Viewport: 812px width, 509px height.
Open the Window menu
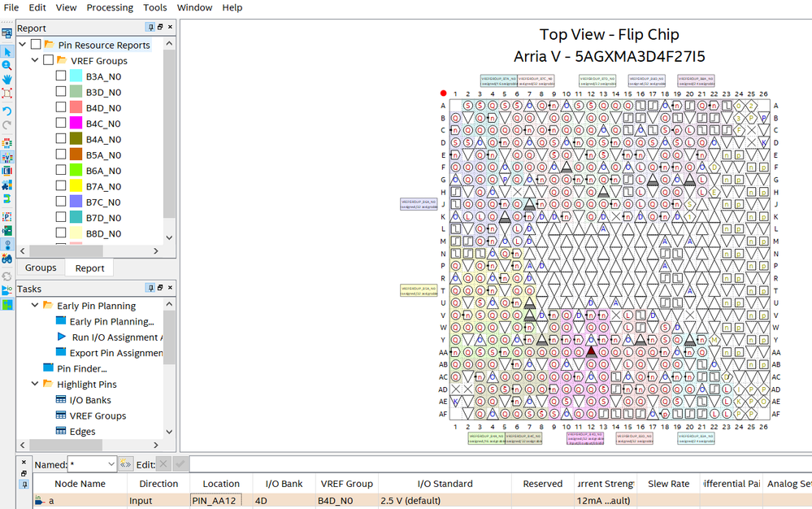coord(195,7)
